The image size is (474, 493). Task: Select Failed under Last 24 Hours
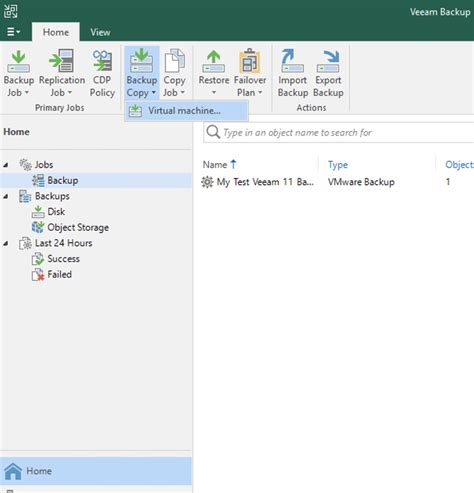(x=60, y=274)
